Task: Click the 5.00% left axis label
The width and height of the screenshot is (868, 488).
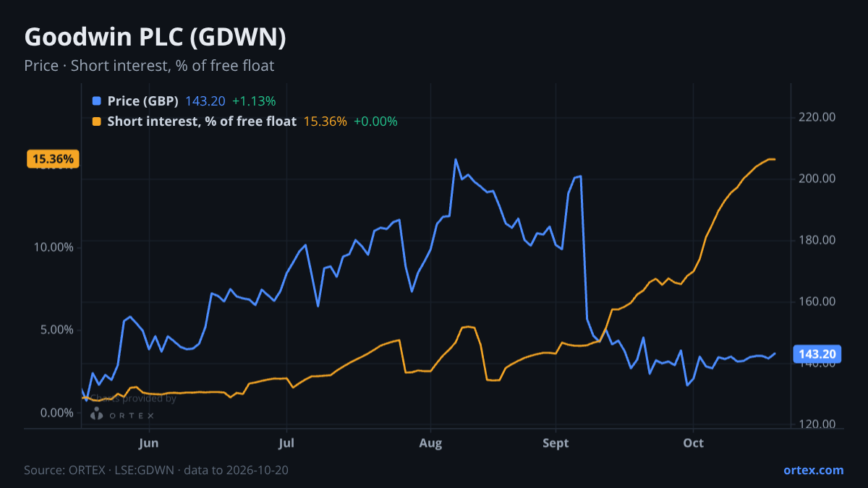Action: [x=56, y=330]
